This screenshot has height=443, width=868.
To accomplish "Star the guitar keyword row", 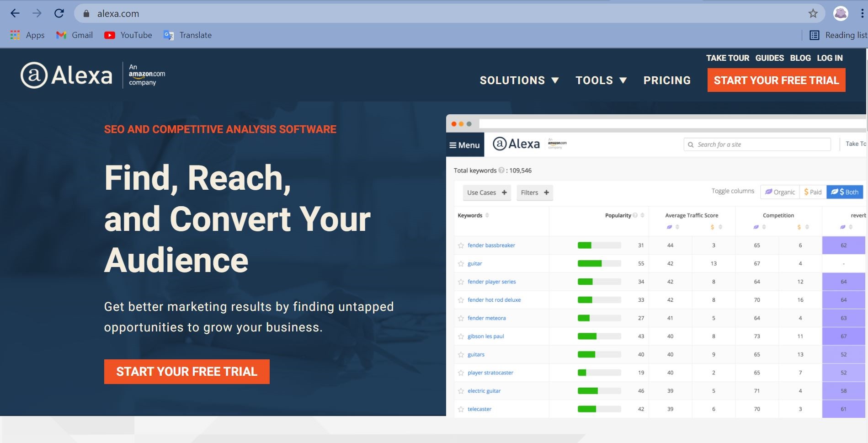I will click(461, 264).
